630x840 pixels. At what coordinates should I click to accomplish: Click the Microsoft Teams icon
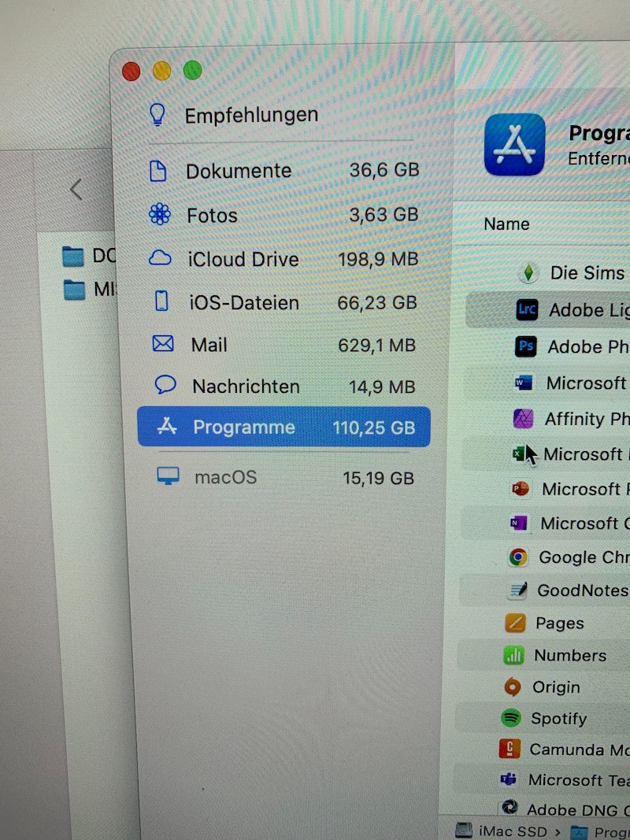coord(508,779)
